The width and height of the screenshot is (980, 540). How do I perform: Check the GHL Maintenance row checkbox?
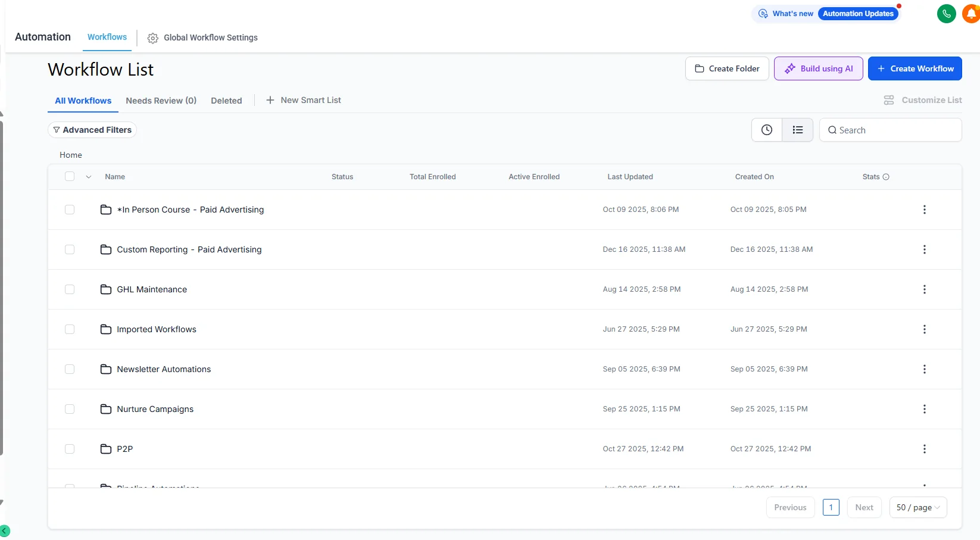click(70, 289)
